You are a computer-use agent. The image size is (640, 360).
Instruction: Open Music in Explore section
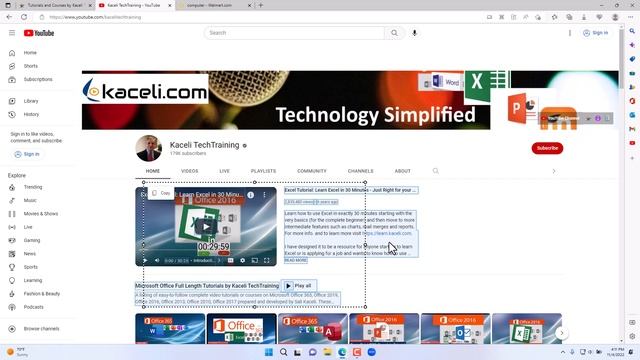[x=30, y=200]
